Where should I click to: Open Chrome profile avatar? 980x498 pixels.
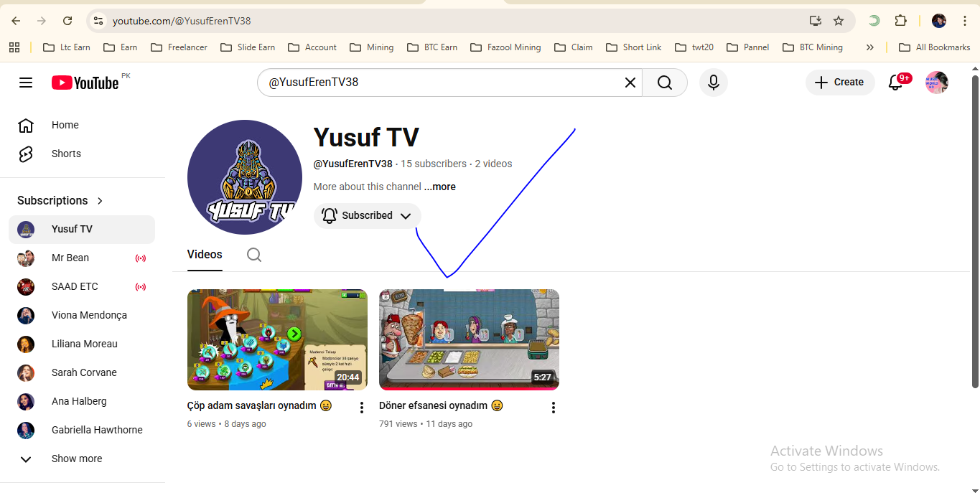point(939,21)
